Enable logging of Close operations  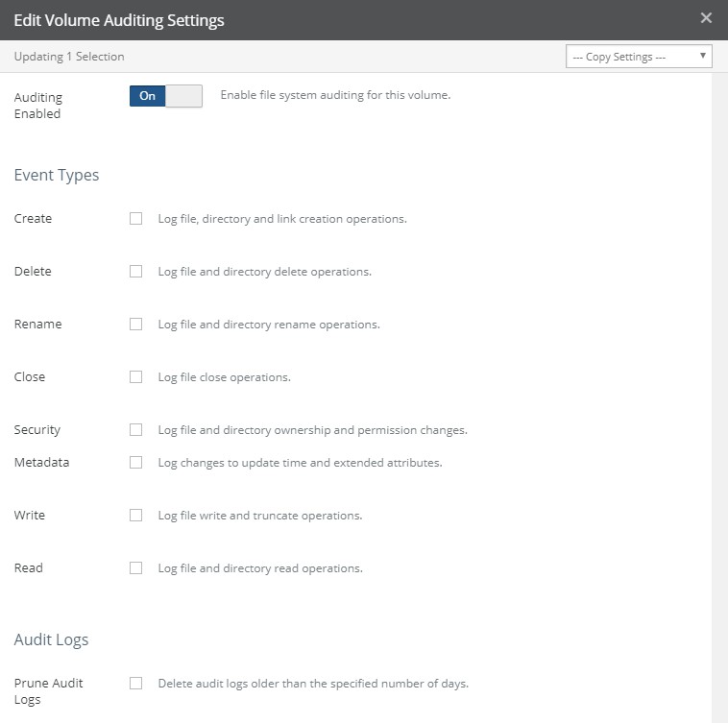tap(135, 377)
